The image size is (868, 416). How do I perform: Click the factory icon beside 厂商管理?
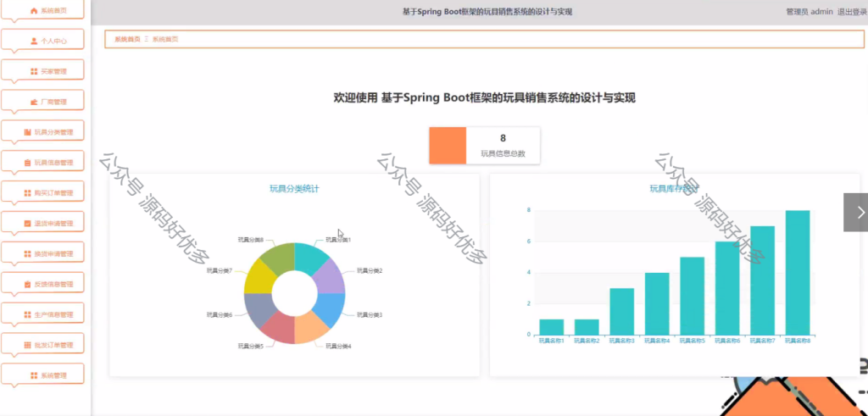(x=34, y=102)
